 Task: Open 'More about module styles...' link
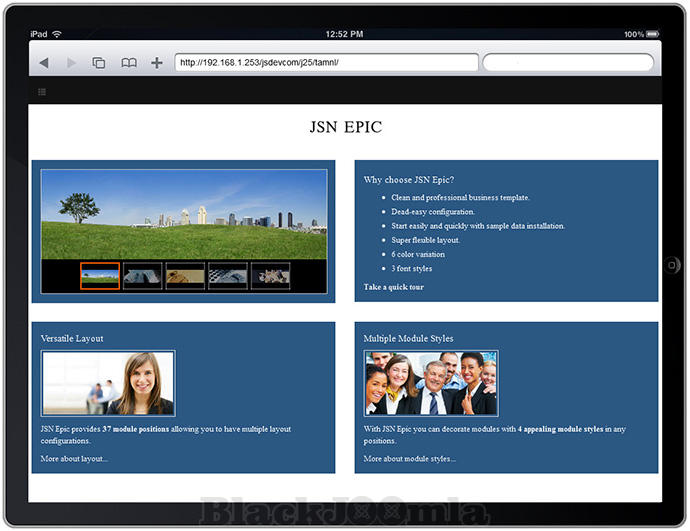(x=409, y=459)
